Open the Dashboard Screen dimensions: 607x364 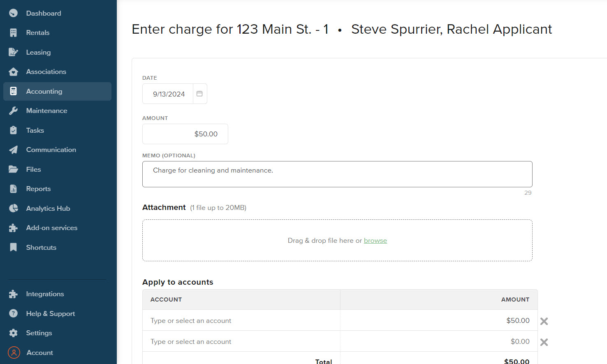click(x=43, y=13)
